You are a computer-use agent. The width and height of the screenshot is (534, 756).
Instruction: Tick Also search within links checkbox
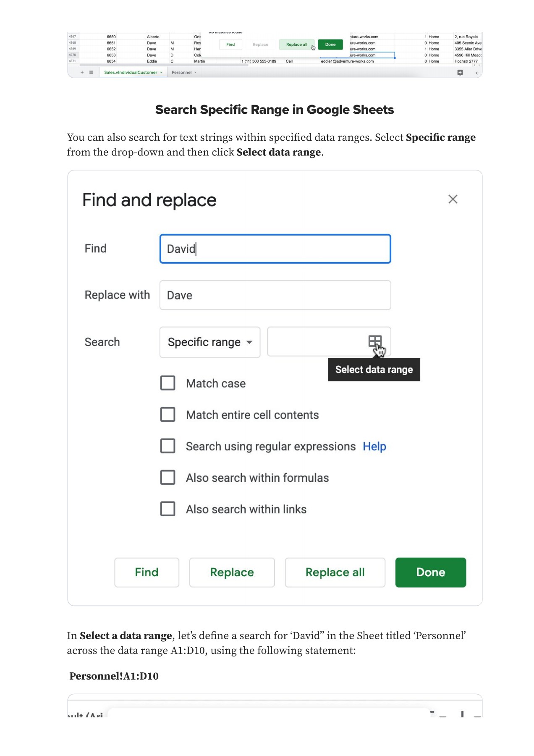click(168, 509)
